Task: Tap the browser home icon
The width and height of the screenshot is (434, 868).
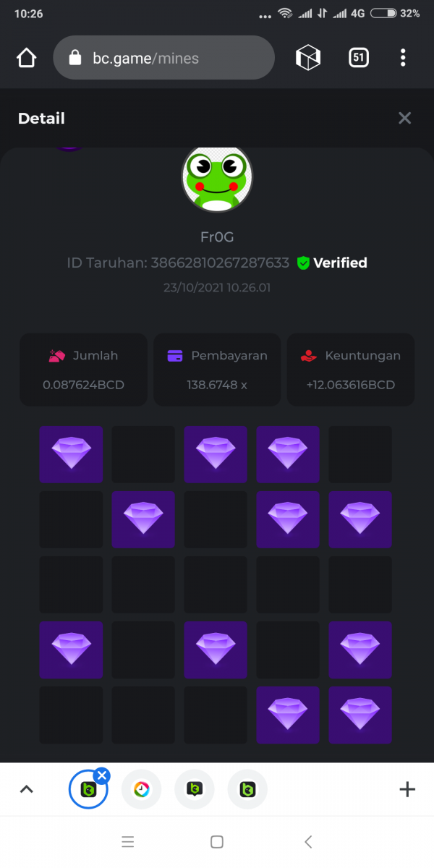Action: click(x=26, y=58)
